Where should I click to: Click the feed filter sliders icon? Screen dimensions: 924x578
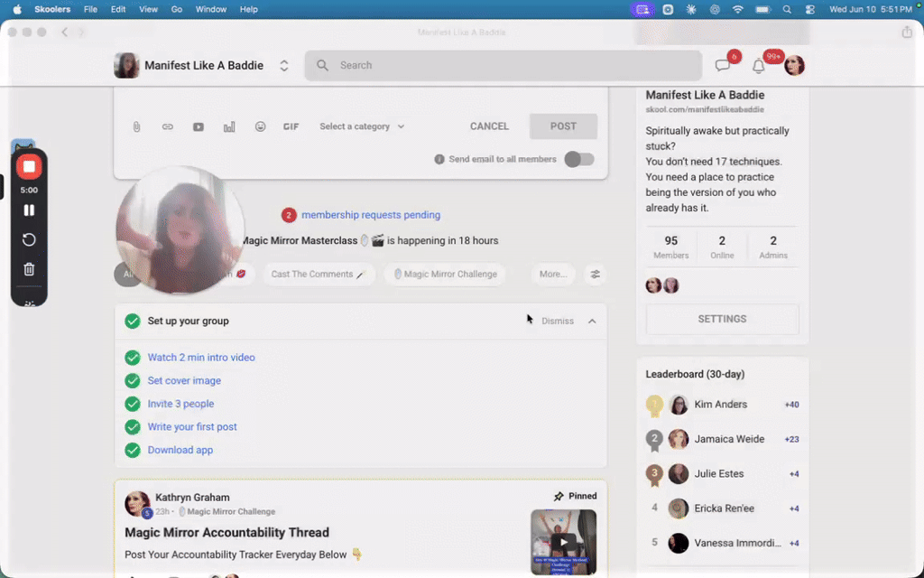pos(596,275)
